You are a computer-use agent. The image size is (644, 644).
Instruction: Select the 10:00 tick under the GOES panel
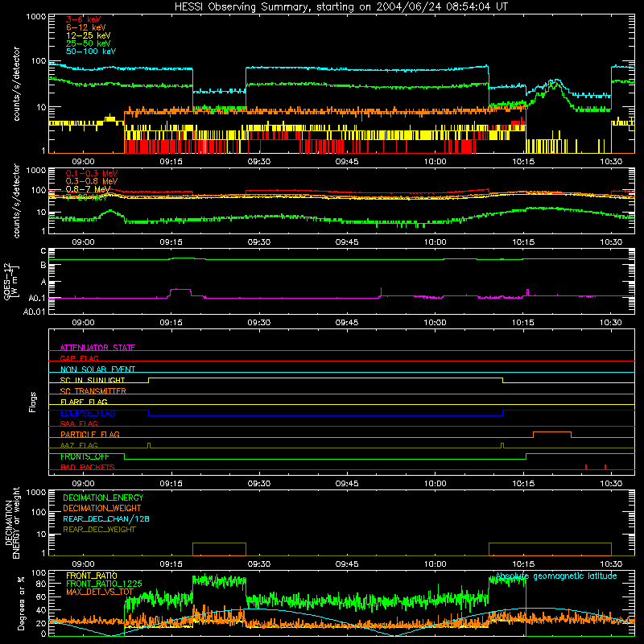coord(435,323)
